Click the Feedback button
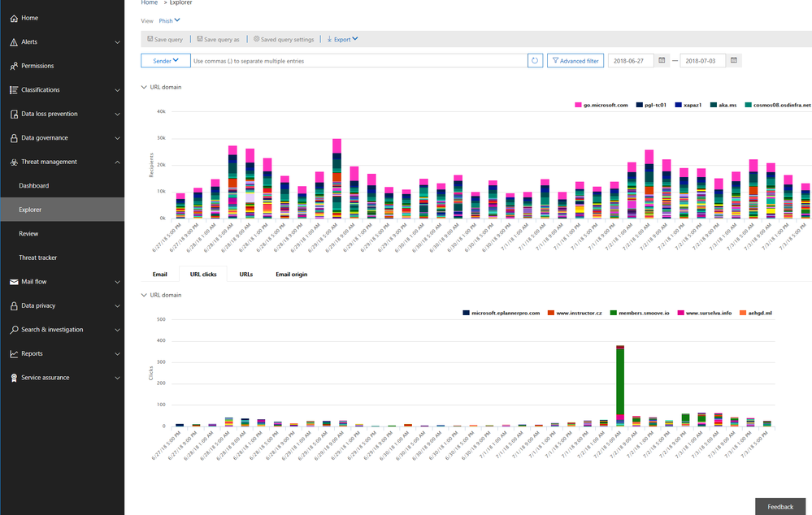812x515 pixels. point(779,507)
